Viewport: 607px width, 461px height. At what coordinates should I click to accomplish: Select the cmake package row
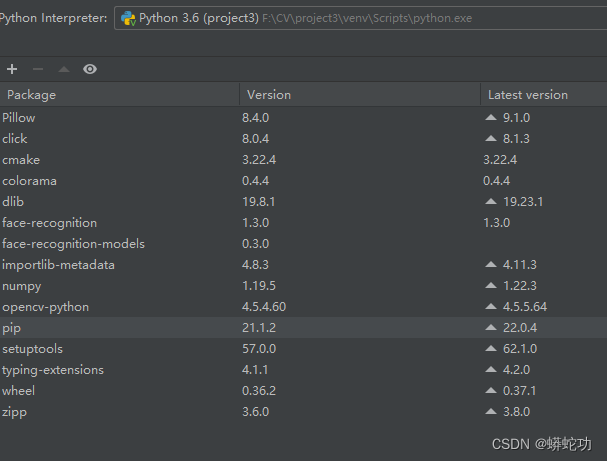pyautogui.click(x=21, y=160)
